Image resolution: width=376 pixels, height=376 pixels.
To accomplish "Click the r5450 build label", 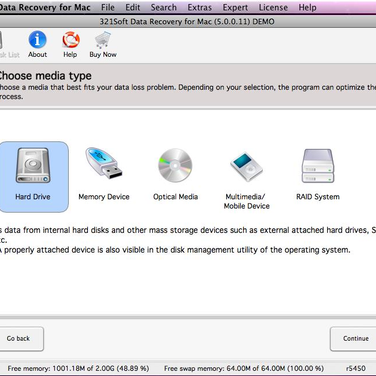I will (x=355, y=368).
